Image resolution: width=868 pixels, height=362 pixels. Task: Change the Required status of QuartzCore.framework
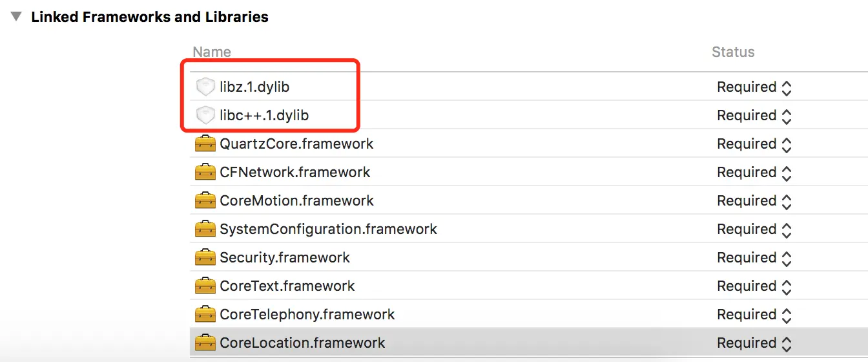[x=754, y=144]
